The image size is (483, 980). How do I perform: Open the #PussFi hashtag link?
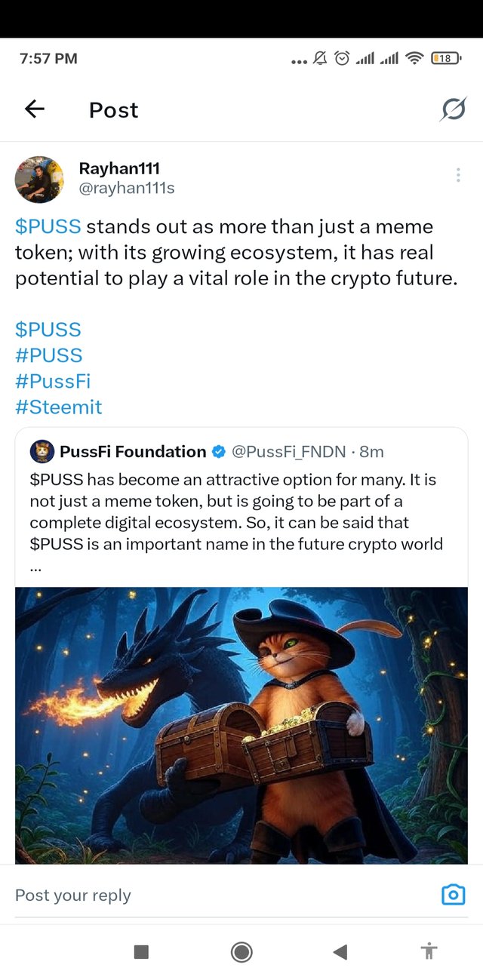[53, 381]
